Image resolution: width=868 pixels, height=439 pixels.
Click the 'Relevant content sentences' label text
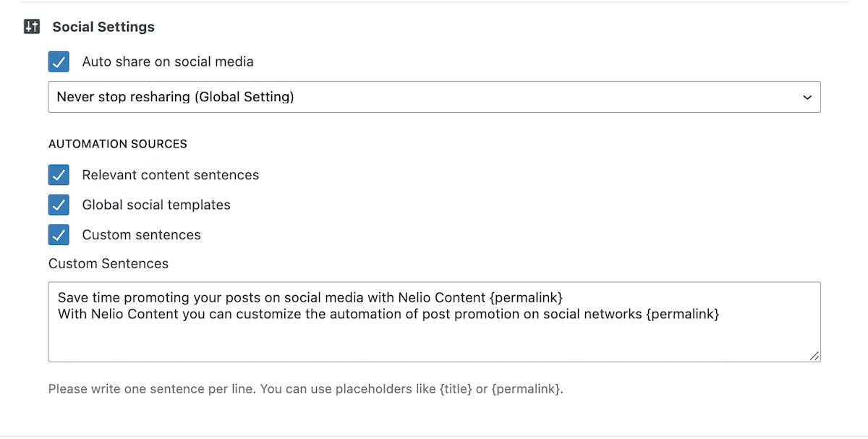click(171, 175)
